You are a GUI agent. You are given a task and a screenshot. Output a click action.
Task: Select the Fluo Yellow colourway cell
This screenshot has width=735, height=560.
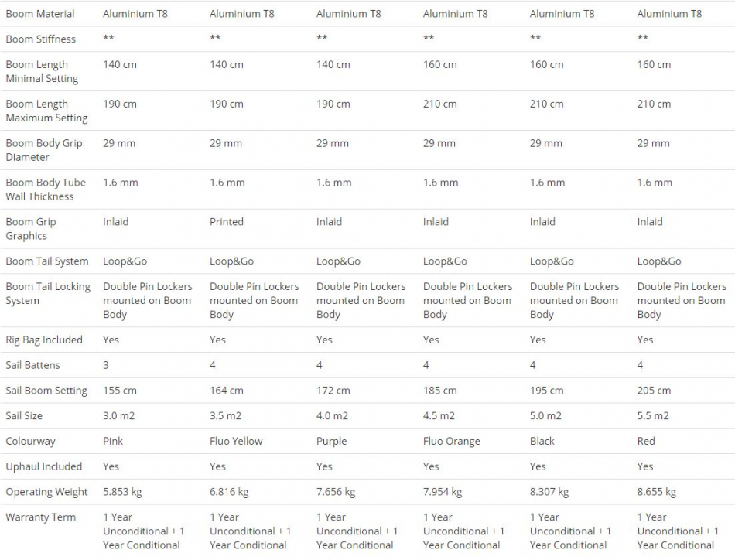[x=236, y=441]
